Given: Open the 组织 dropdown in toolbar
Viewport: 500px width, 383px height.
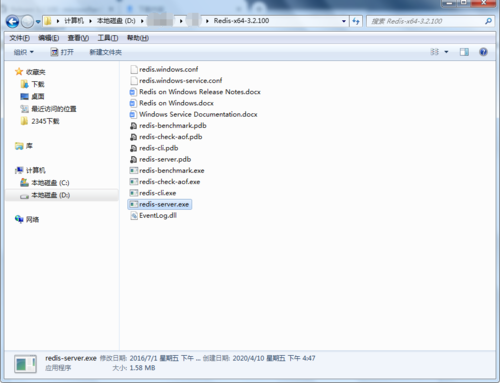Looking at the screenshot, I should point(24,52).
